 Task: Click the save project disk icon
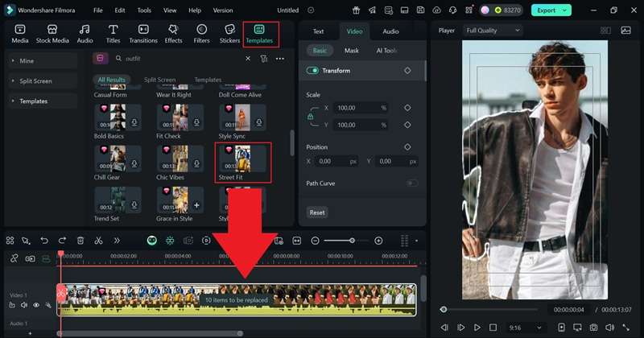[x=420, y=10]
